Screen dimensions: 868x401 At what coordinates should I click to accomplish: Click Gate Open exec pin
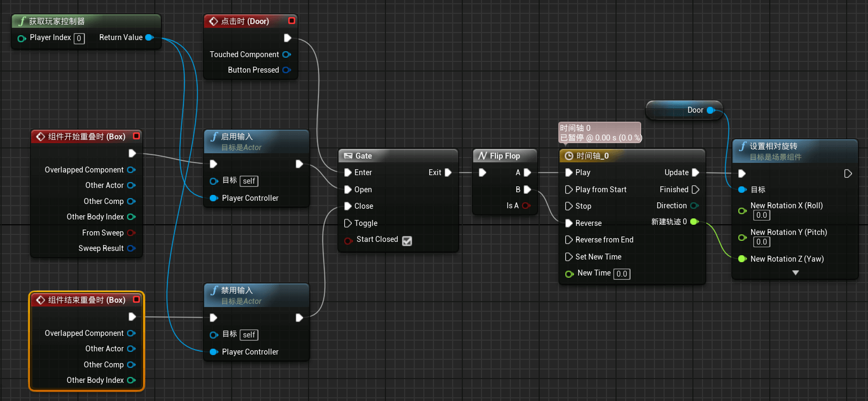coord(348,190)
